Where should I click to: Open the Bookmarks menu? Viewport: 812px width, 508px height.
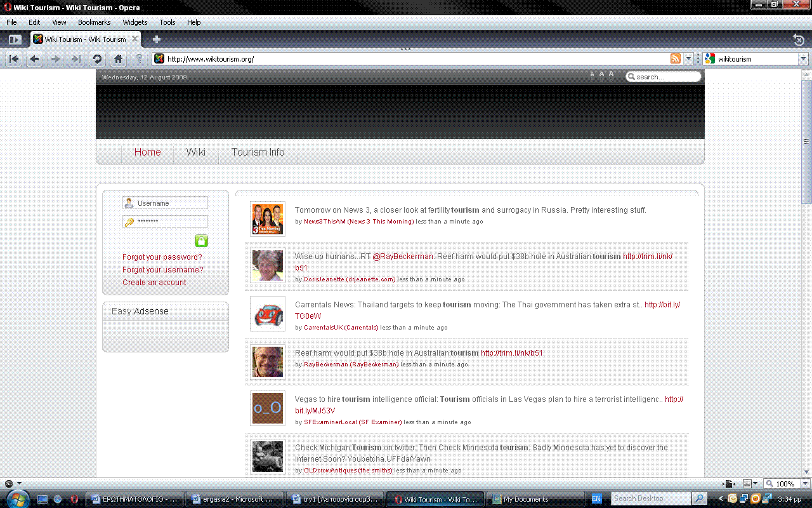95,22
